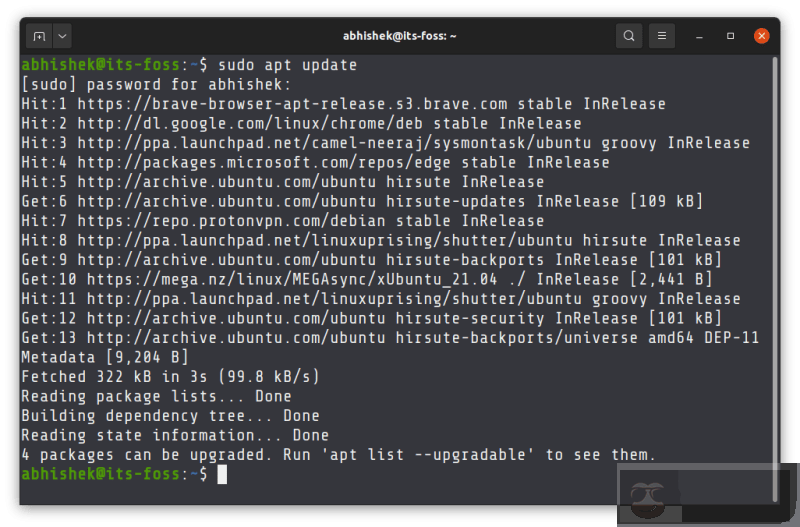Minimize the terminal window
Image resolution: width=800 pixels, height=527 pixels.
pyautogui.click(x=699, y=36)
